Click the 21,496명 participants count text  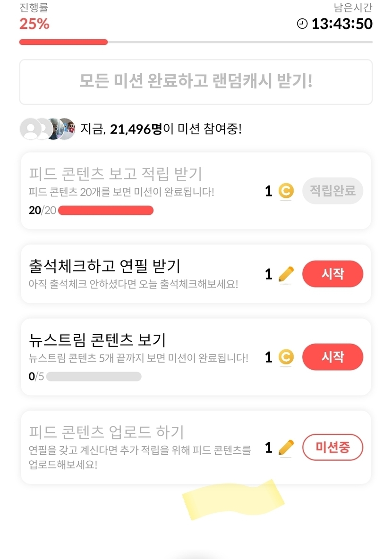(136, 129)
